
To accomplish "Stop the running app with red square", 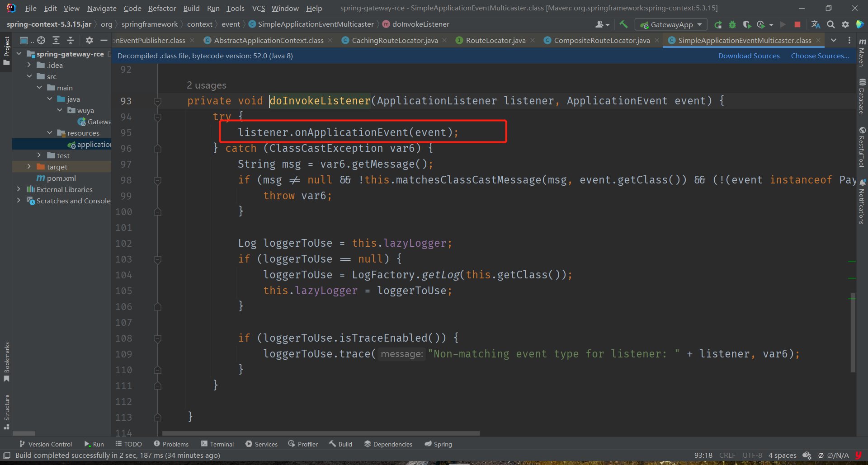I will coord(797,24).
